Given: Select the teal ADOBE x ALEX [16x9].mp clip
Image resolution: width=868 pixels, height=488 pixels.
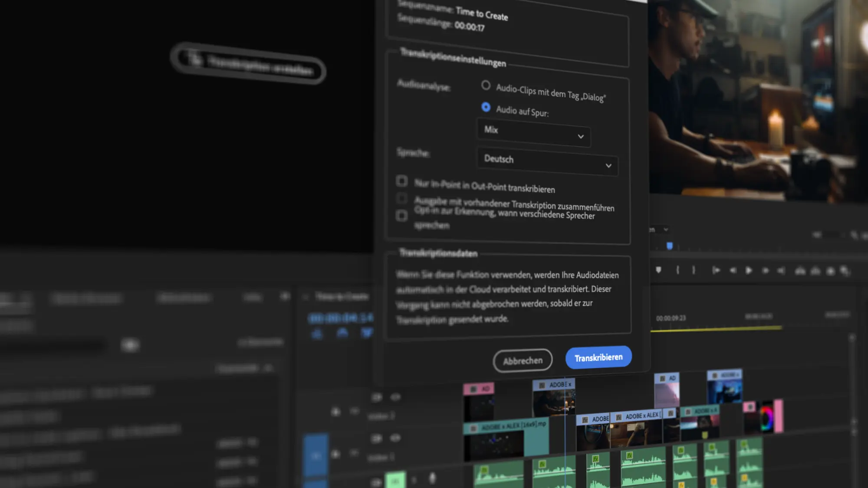Looking at the screenshot, I should (506, 439).
